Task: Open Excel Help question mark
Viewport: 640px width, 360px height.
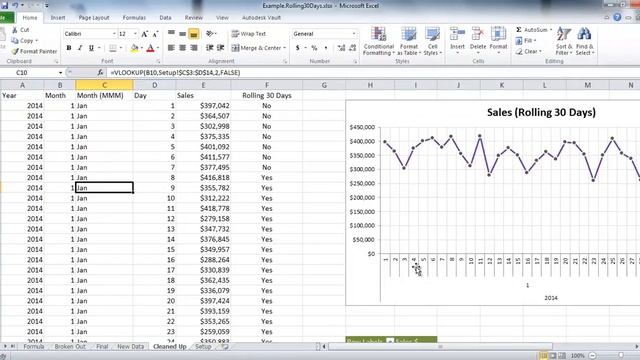Action: point(617,17)
